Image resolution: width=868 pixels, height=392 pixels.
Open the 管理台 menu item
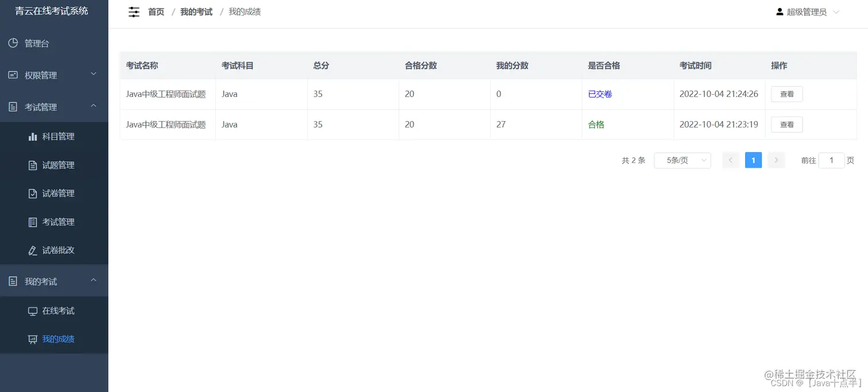[54, 44]
